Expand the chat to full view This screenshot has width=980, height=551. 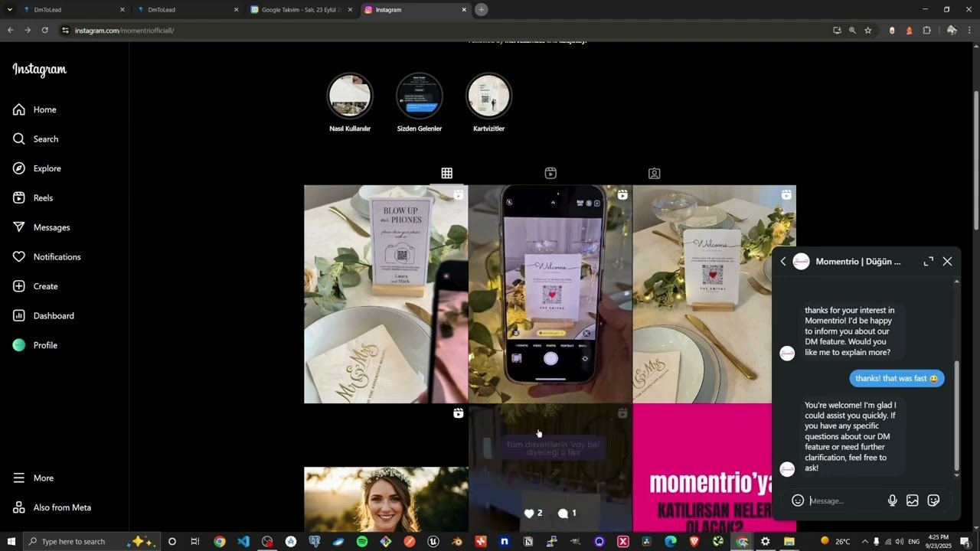pyautogui.click(x=928, y=262)
